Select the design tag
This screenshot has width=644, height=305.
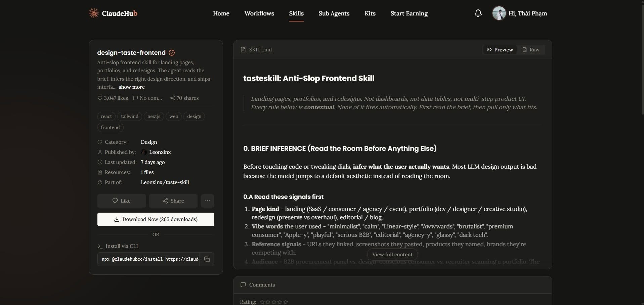(194, 116)
